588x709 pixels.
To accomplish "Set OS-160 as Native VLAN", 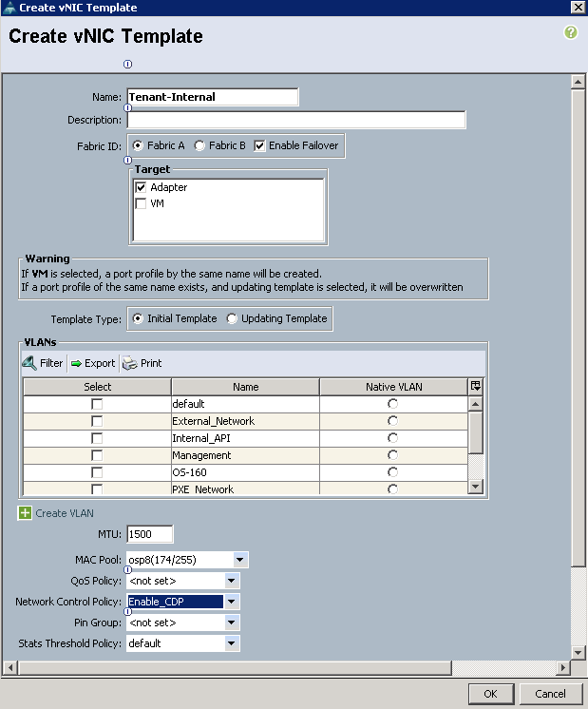I will 392,472.
